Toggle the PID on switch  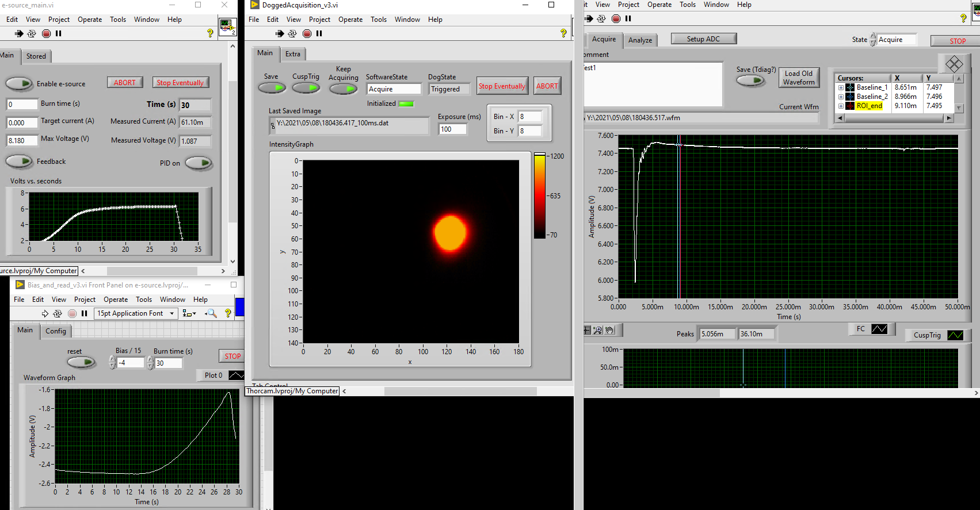[199, 163]
